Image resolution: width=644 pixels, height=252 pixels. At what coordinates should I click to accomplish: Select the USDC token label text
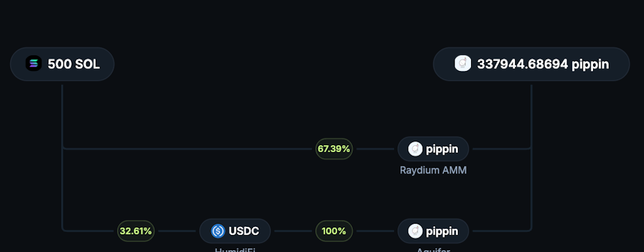pos(245,231)
